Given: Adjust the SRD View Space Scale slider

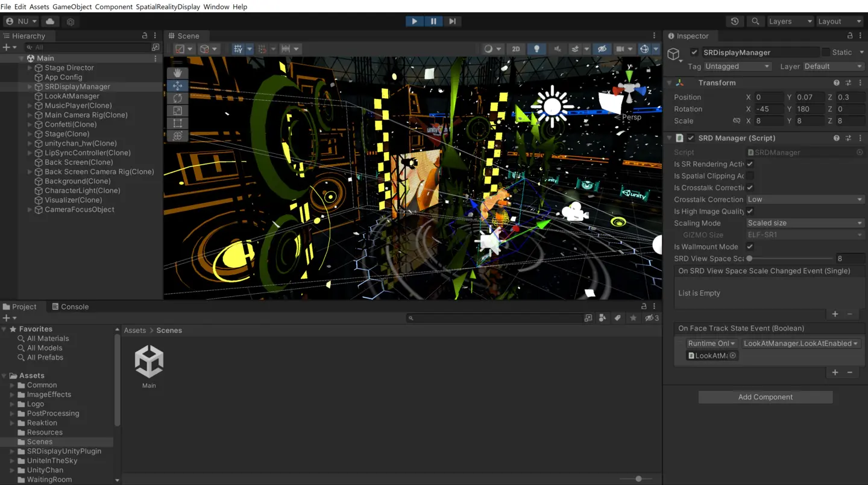Looking at the screenshot, I should click(x=749, y=258).
